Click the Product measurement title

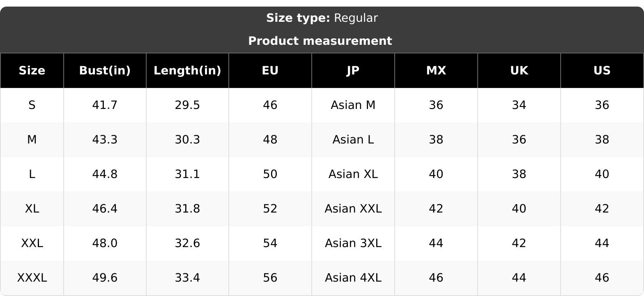320,41
